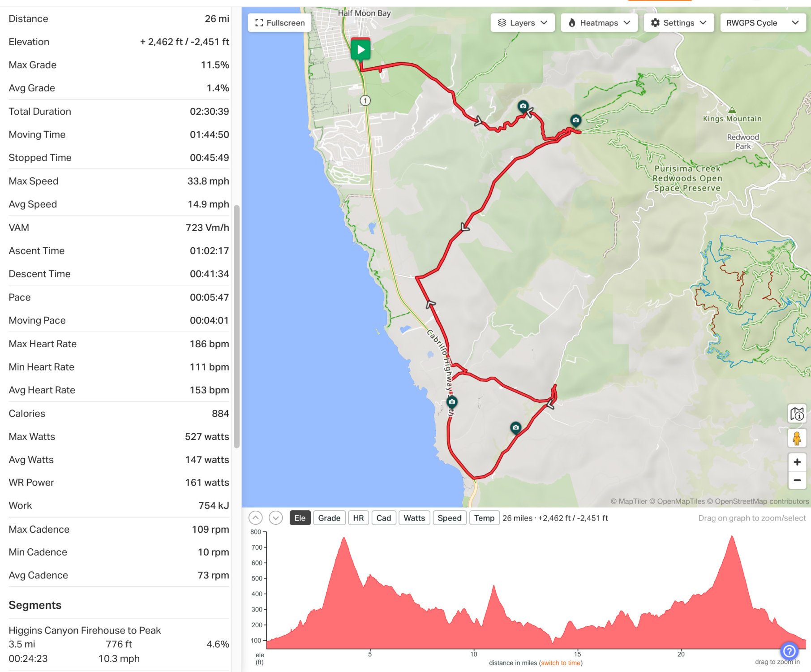Screen dimensions: 811x672
Task: Expand the RWGPS Cycle map style dropdown
Action: [762, 23]
